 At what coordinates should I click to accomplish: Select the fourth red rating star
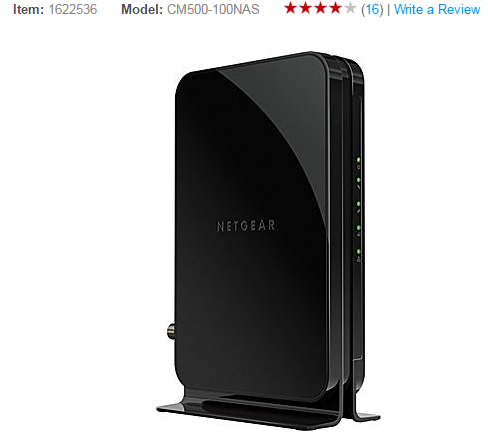[x=335, y=8]
